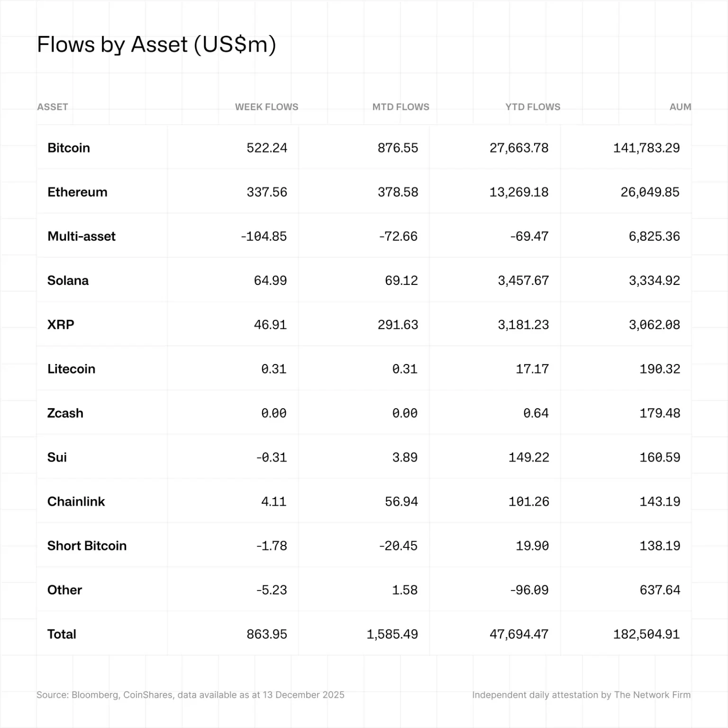Click the Flows by Asset title
The width and height of the screenshot is (728, 728).
tap(156, 45)
